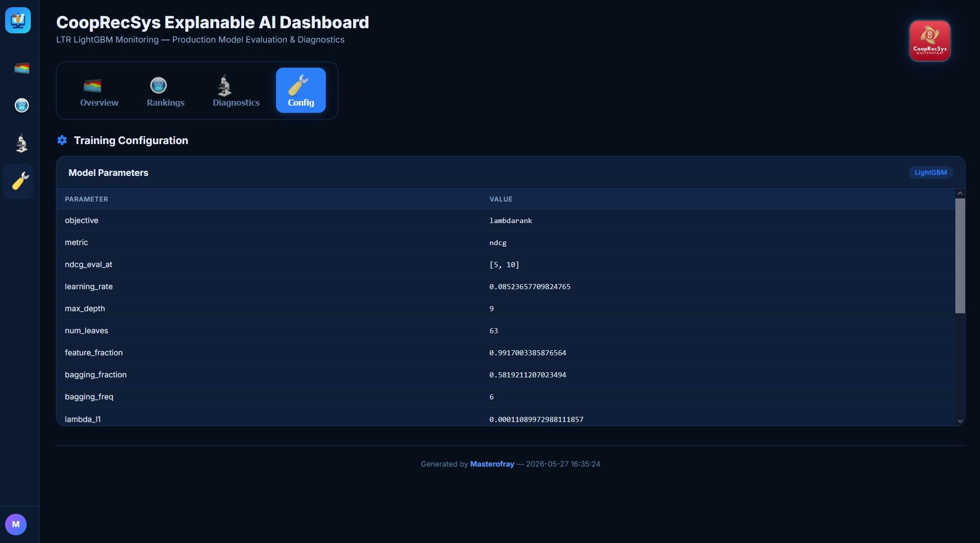Open the Masterofray link in footer

(492, 464)
